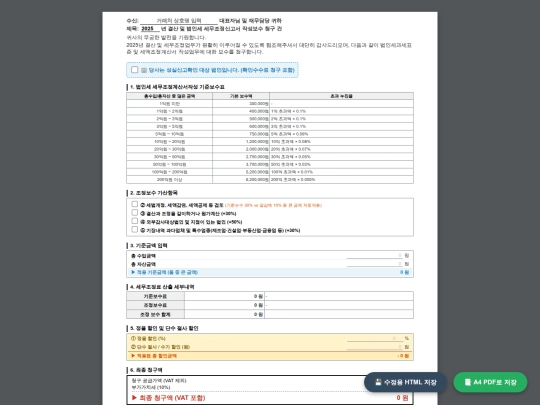Click the 총 수입금액 amount input

point(375,255)
